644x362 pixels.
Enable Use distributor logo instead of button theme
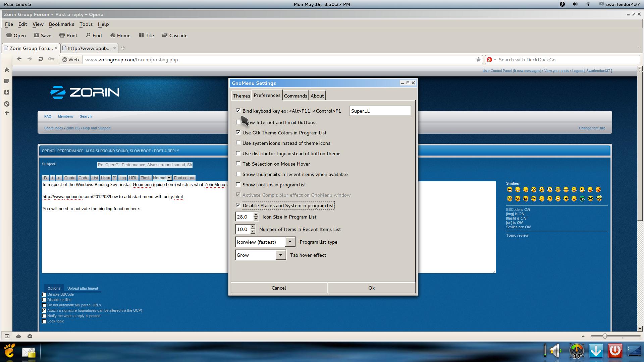238,153
